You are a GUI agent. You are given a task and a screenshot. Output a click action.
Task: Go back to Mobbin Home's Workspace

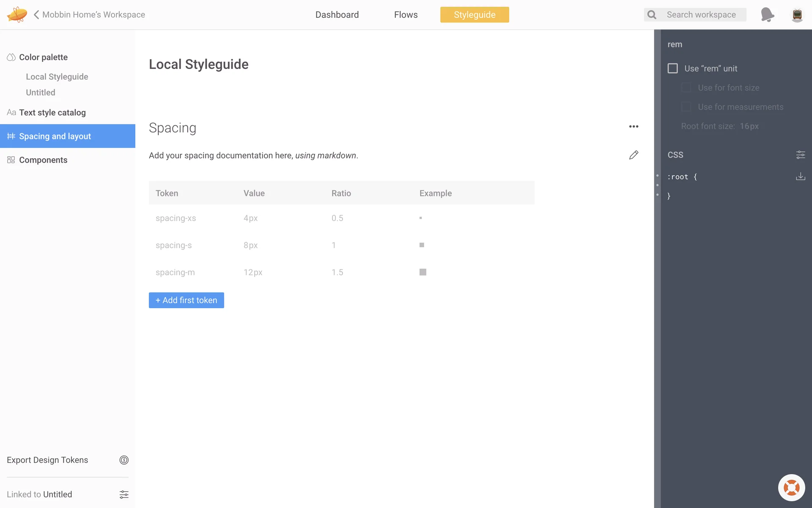tap(89, 15)
